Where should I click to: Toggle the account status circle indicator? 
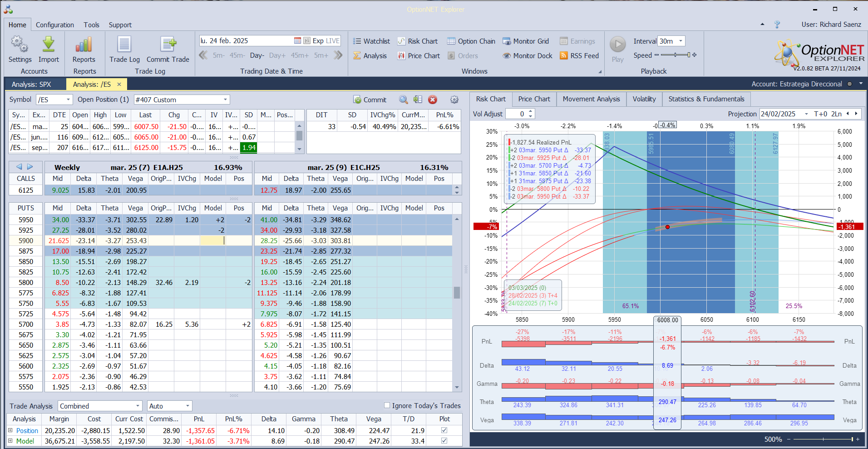coord(849,84)
